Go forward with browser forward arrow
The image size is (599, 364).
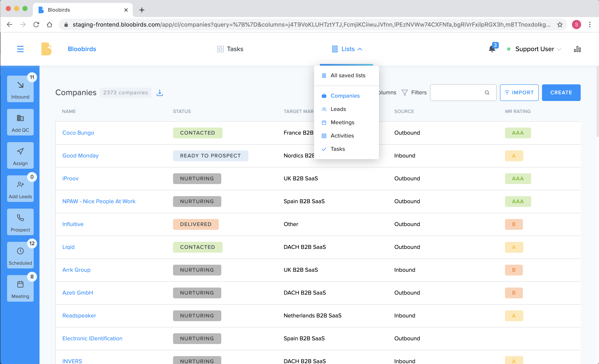(23, 25)
